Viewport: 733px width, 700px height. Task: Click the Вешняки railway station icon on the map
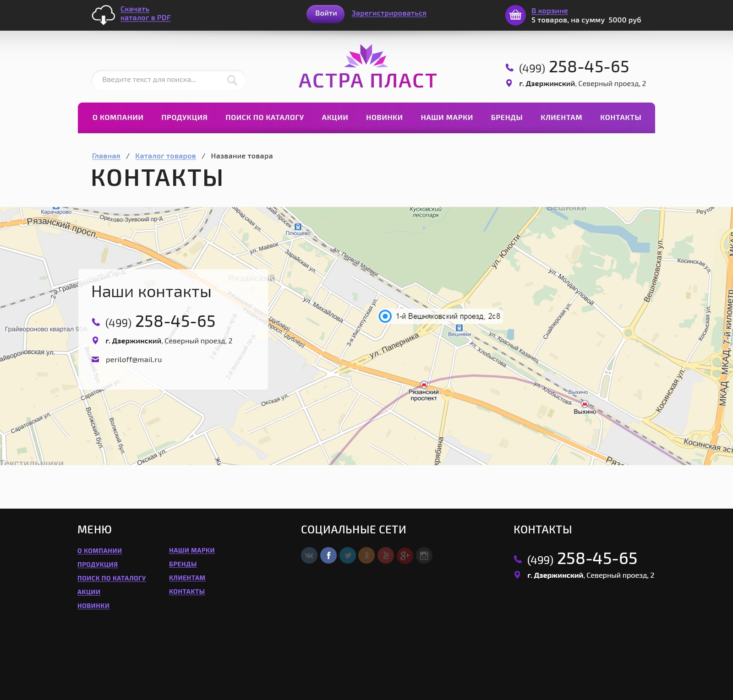pos(459,328)
